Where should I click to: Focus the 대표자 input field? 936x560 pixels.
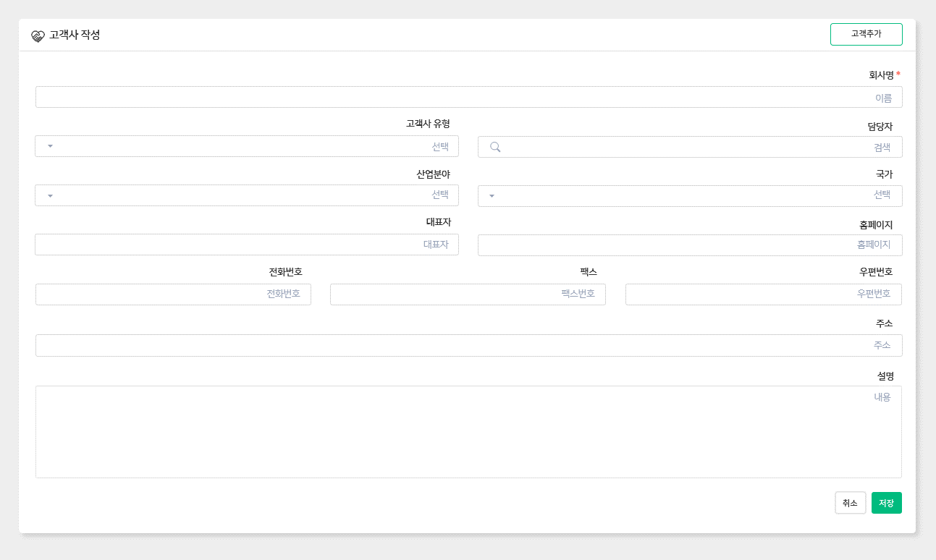[x=247, y=245]
